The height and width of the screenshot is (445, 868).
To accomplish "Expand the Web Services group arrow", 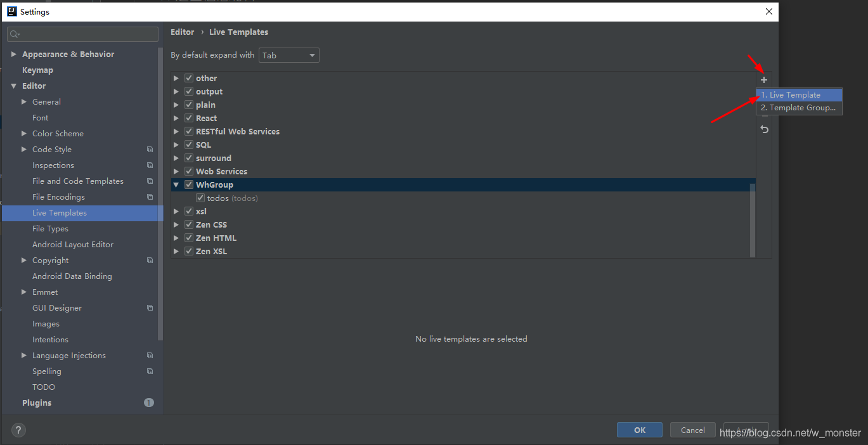I will 176,171.
